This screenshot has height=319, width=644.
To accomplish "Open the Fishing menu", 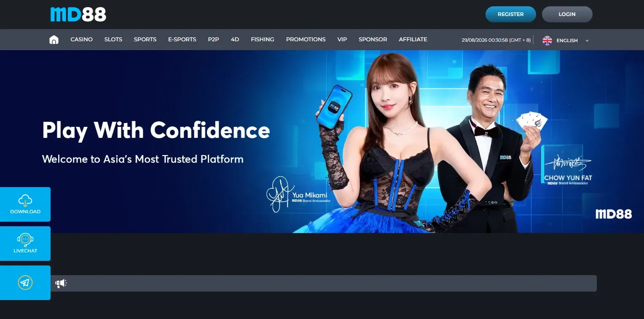I will 263,40.
